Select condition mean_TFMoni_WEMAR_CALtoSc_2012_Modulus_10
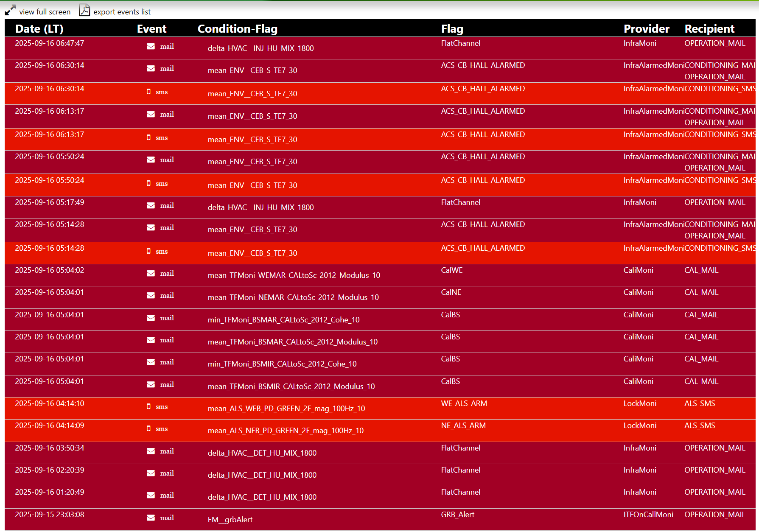Viewport: 759px width, 532px height. point(294,275)
